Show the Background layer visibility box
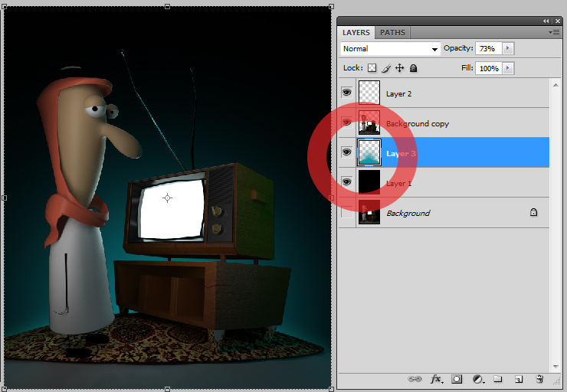567x392 pixels. [x=346, y=212]
